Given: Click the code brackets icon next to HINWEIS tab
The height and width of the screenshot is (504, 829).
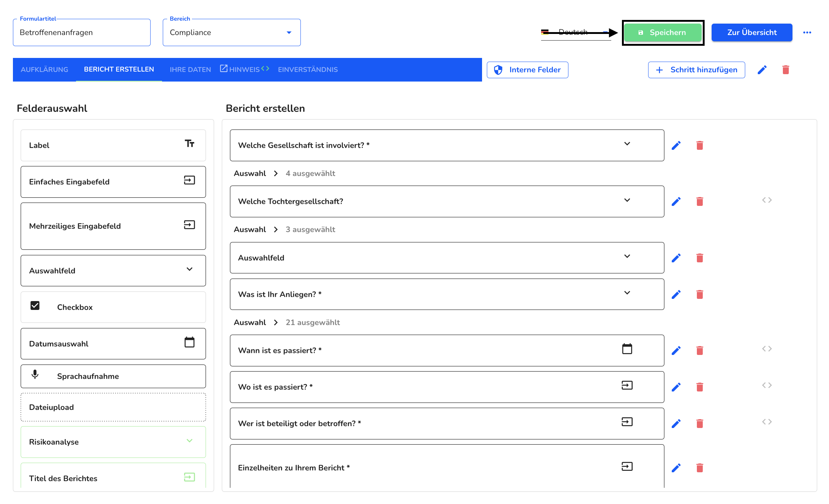Looking at the screenshot, I should click(x=265, y=68).
